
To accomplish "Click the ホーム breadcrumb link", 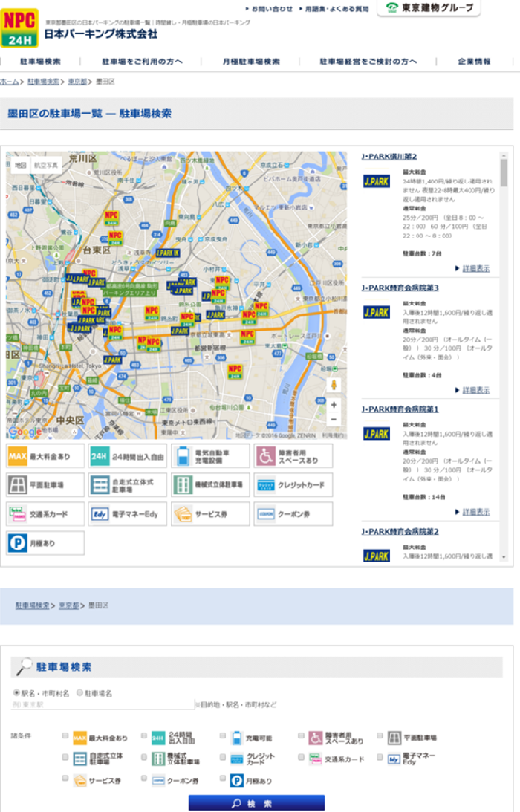I will point(10,82).
